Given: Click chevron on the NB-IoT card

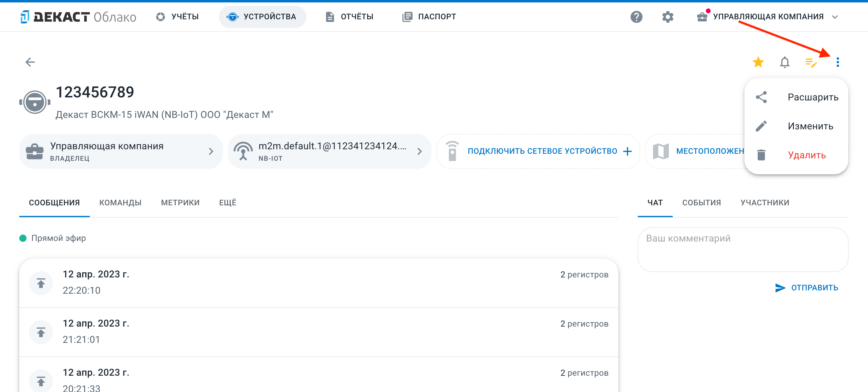Looking at the screenshot, I should pyautogui.click(x=420, y=151).
